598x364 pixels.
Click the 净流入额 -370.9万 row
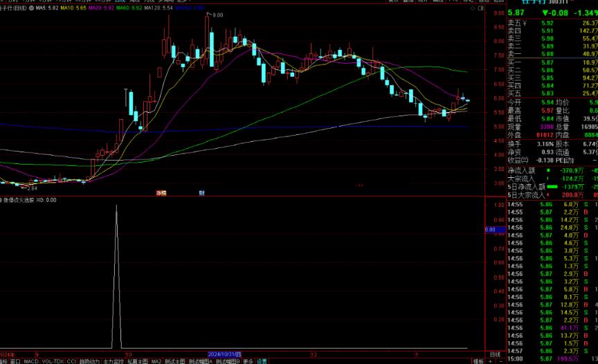552,170
